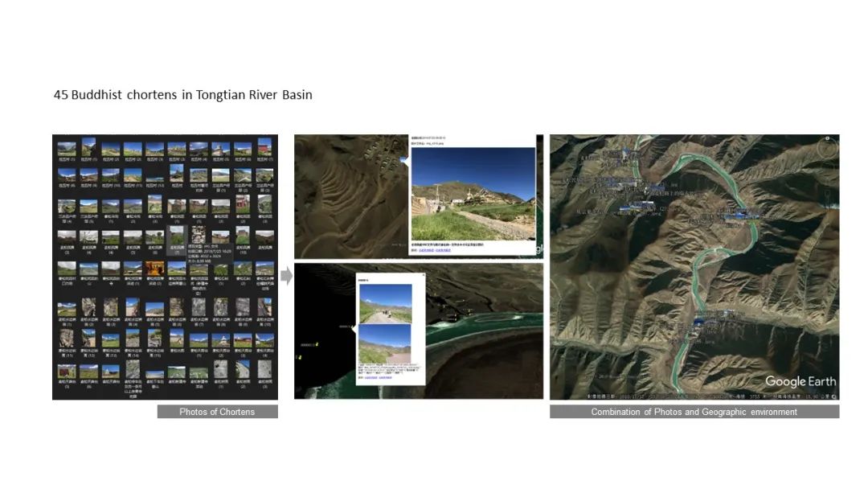Click the imagery date status bar in Google Earth
868x489 pixels.
[710, 397]
